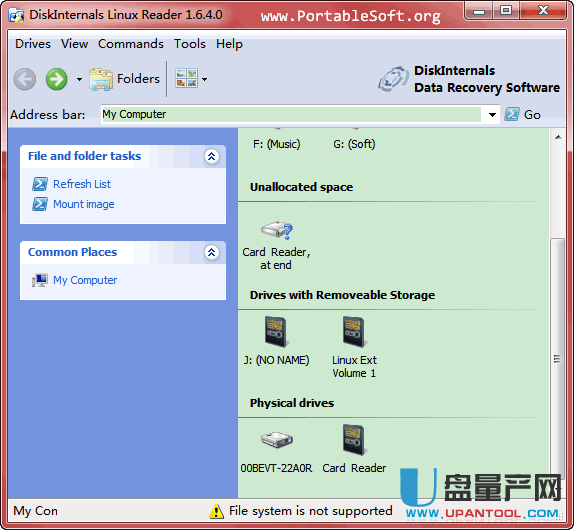Click the DiskInternals logo icon
The width and height of the screenshot is (574, 530).
[x=394, y=79]
